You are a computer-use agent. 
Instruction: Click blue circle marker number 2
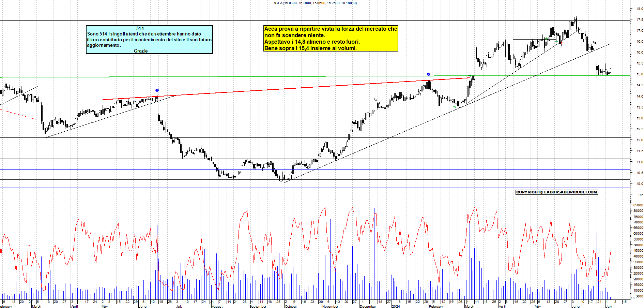429,74
